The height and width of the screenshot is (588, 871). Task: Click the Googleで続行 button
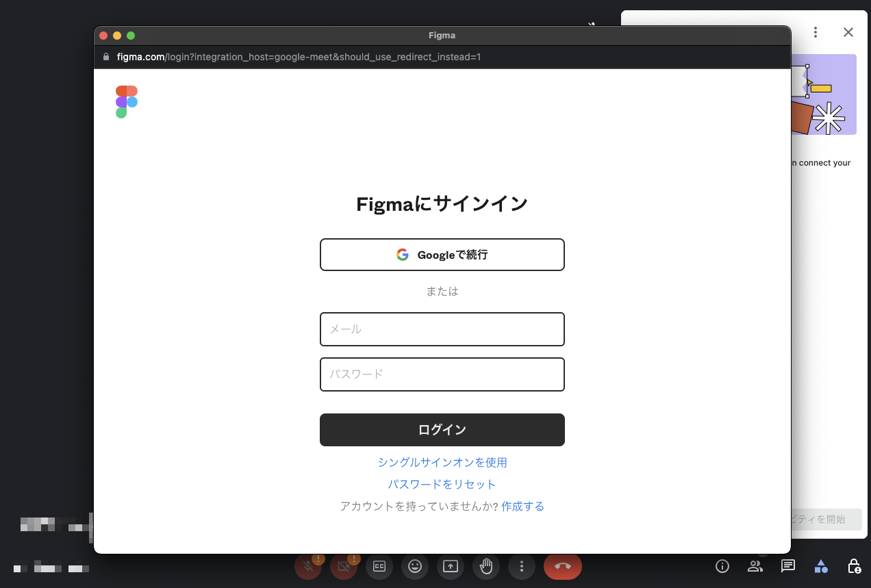click(442, 254)
